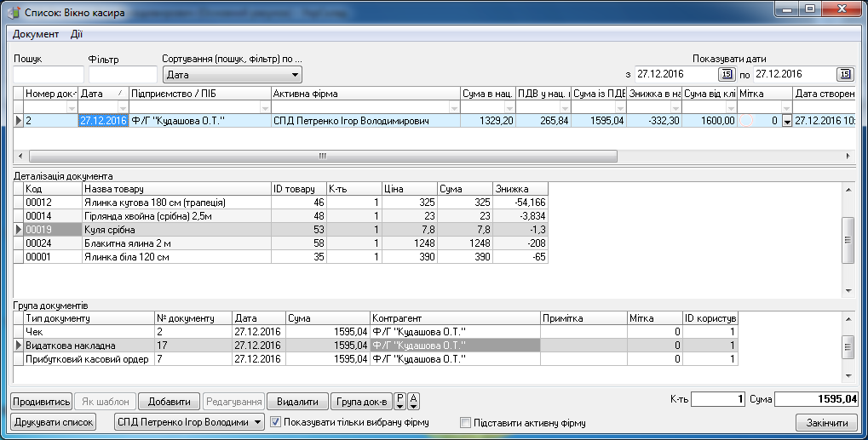Click the A arrow button next to Група док-в
Viewport: 868px width, 440px height.
click(413, 401)
